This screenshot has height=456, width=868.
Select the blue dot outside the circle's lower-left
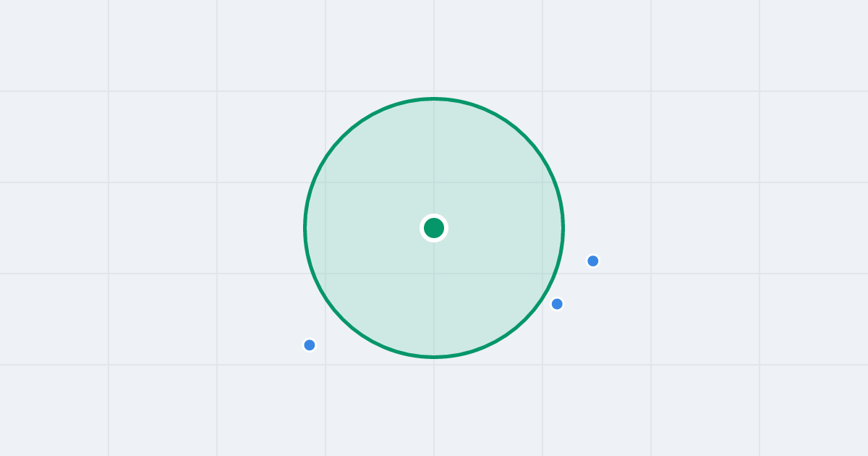click(x=310, y=345)
